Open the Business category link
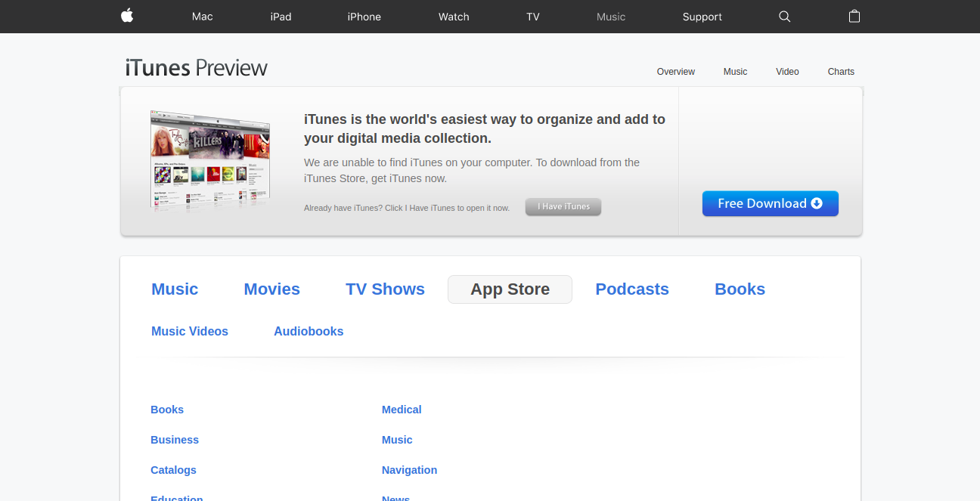Viewport: 980px width, 501px height. click(x=175, y=440)
